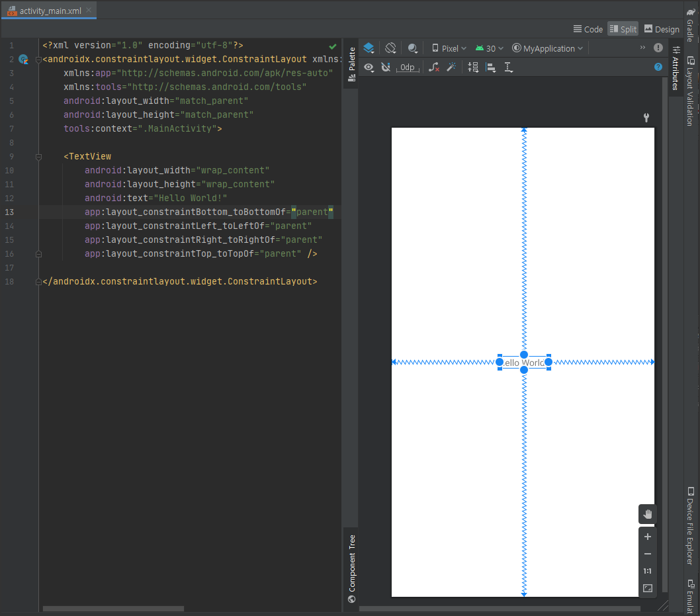Open the Emulator tool window
Viewport: 700px width, 616px height.
coord(691,596)
